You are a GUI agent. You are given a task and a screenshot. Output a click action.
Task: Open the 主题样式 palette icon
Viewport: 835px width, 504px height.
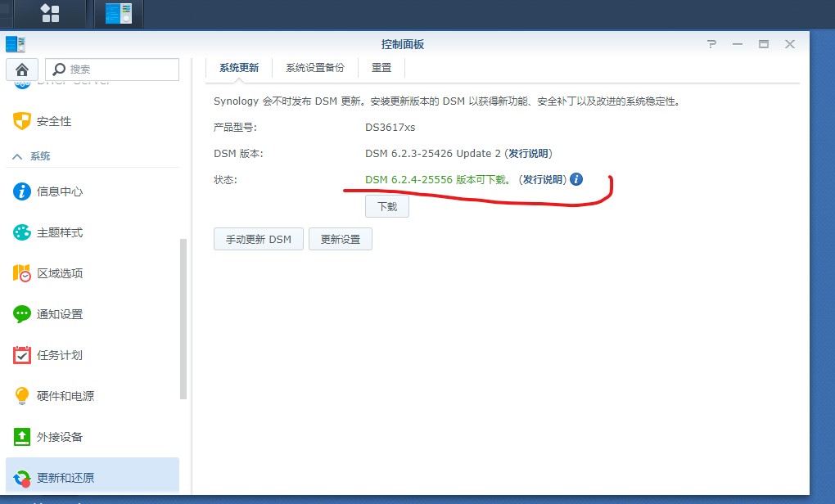point(22,232)
